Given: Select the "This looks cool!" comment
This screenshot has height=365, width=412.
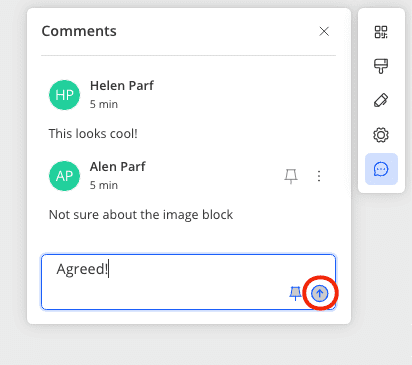Looking at the screenshot, I should tap(93, 134).
